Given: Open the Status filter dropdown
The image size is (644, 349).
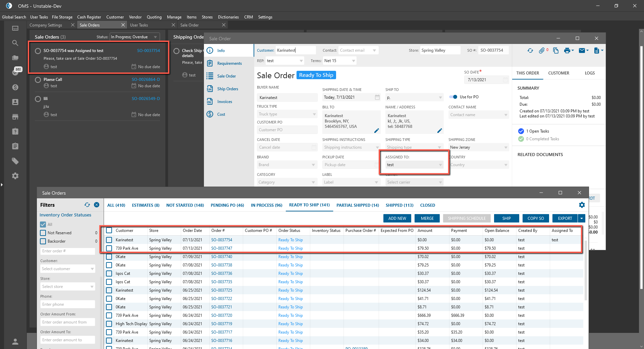Looking at the screenshot, I should pos(155,37).
